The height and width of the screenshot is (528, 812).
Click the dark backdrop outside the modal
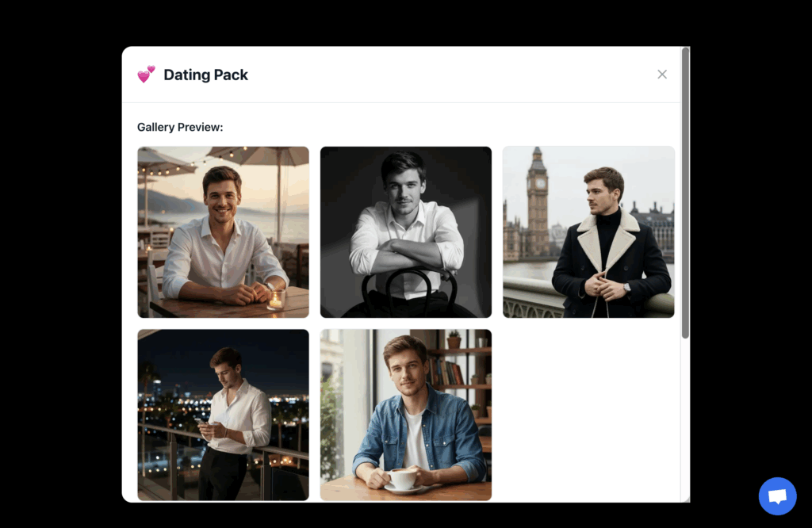pos(56,262)
